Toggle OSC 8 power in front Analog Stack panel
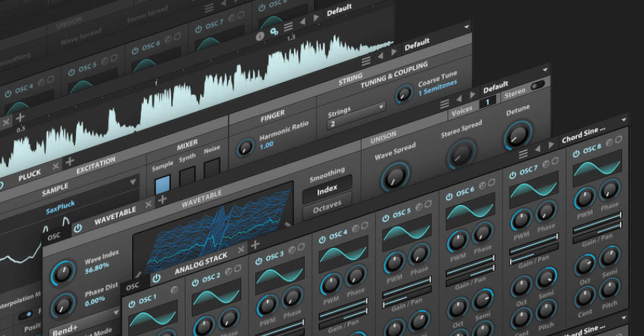Screen dimensions: 644x336 [576, 154]
